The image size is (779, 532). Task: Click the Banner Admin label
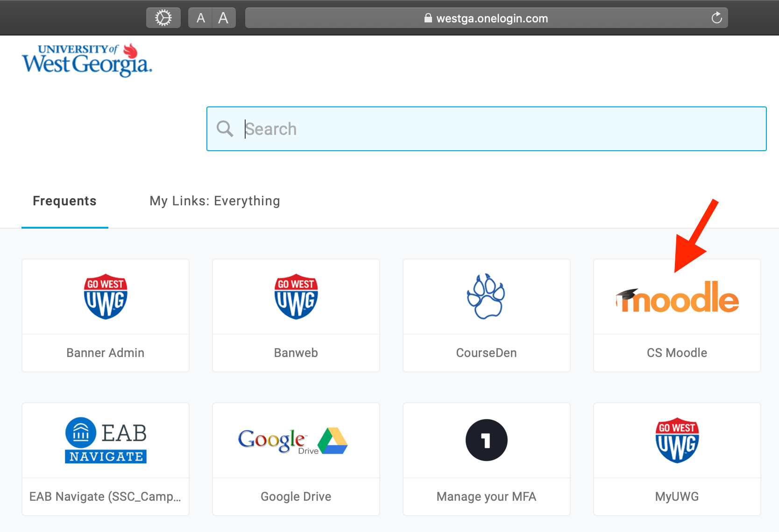tap(106, 353)
